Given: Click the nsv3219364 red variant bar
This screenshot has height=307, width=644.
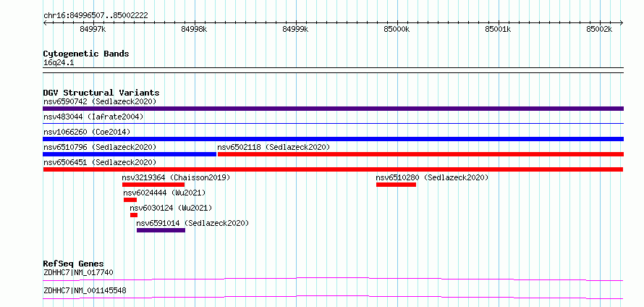Looking at the screenshot, I should pos(153,185).
